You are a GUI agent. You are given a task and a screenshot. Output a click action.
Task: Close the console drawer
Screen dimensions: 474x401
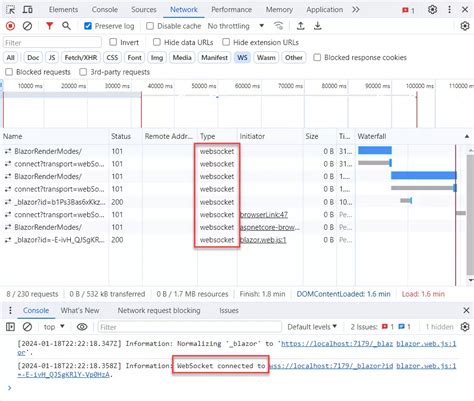click(x=466, y=310)
